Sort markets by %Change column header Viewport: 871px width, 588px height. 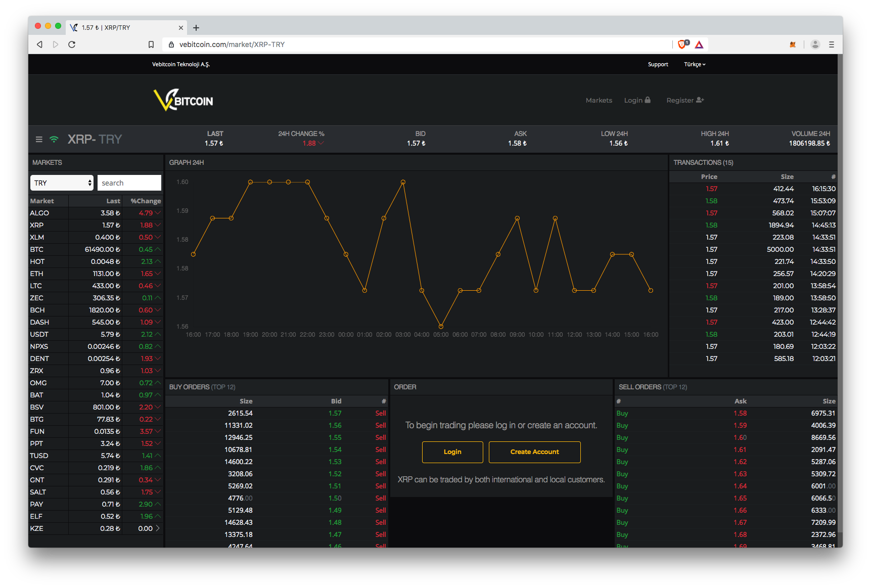(x=146, y=201)
